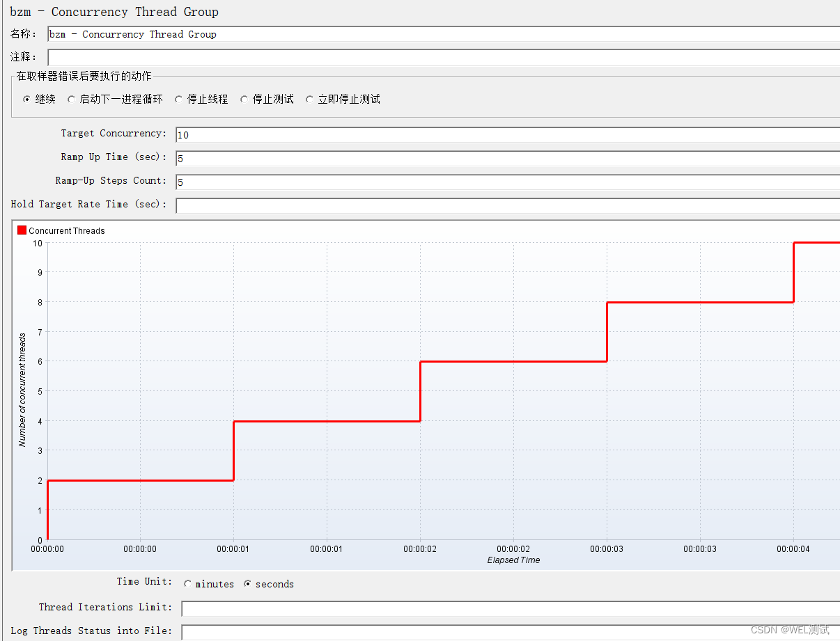Click the 注释 comment input field
840x641 pixels.
coord(444,57)
